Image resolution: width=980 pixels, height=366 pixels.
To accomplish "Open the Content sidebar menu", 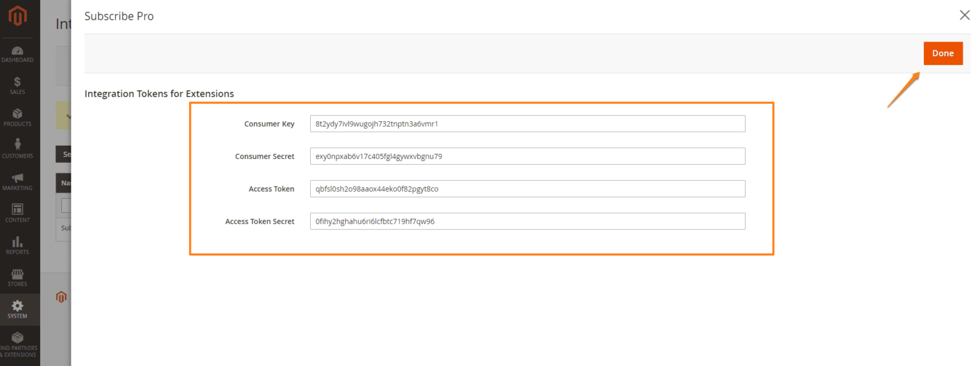I will coord(17,213).
